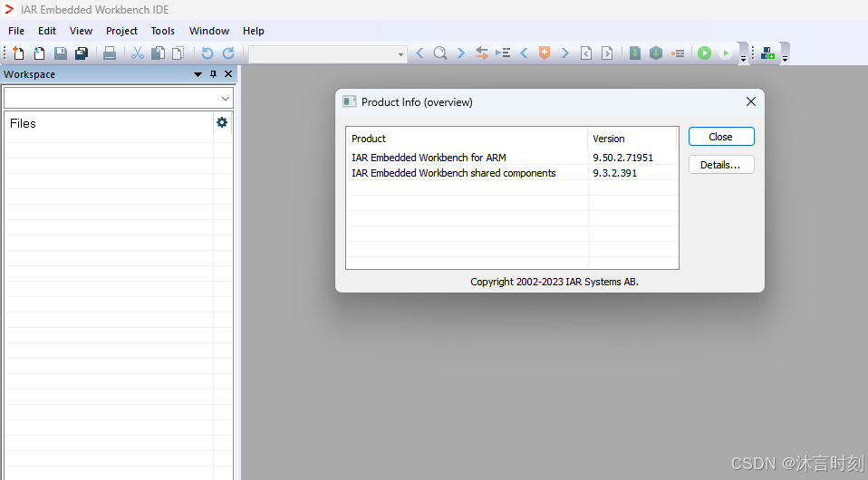Open the Workspace panel dropdown arrow
The width and height of the screenshot is (868, 480).
click(x=198, y=74)
